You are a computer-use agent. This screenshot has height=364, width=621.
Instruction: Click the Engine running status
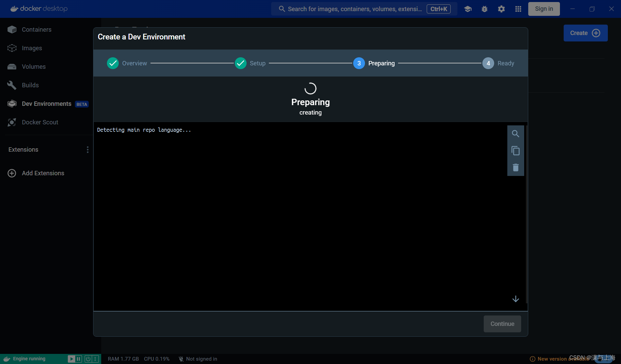29,359
